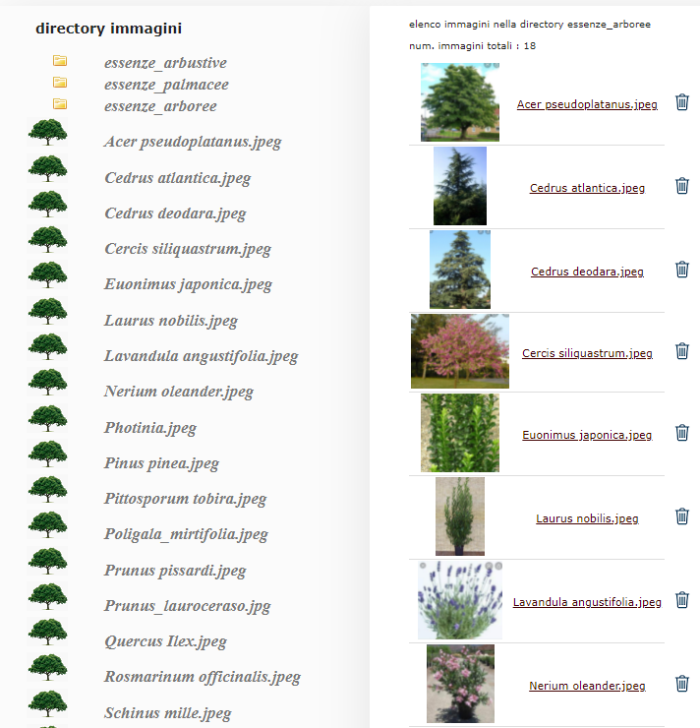This screenshot has height=728, width=700.
Task: Click tree icon beside Cedrus deodara.jpeg
Action: click(x=47, y=204)
